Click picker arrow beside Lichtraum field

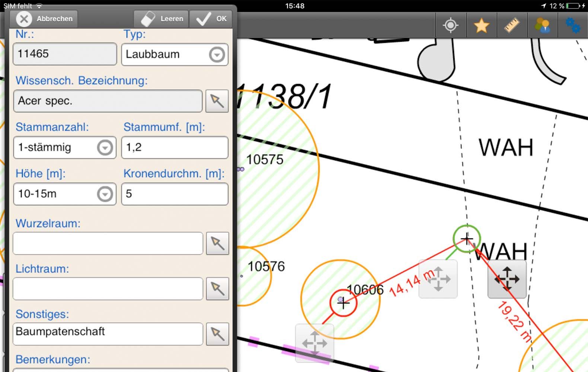click(x=217, y=289)
